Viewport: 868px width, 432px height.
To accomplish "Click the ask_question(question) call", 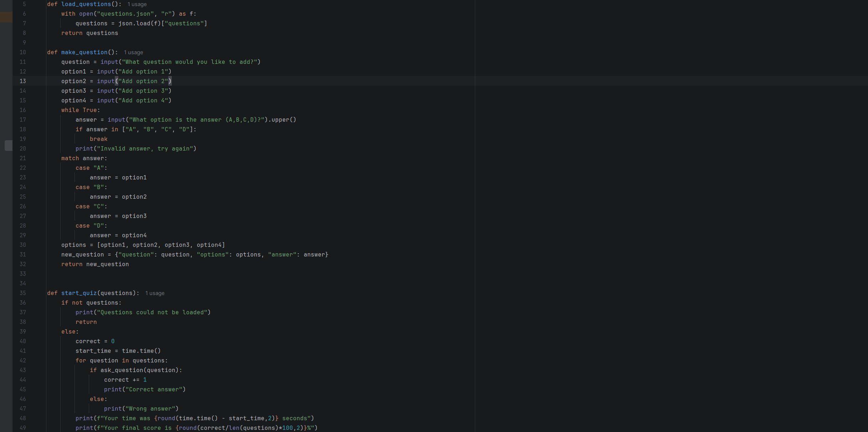I will pos(139,370).
